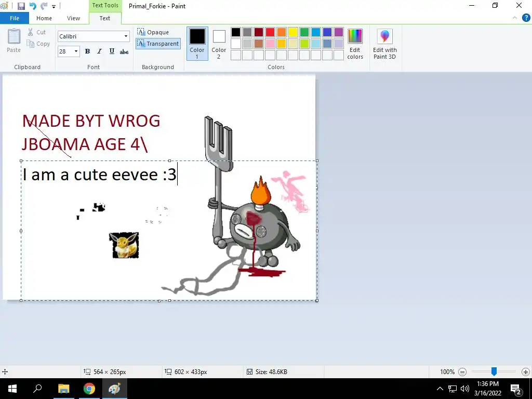Pick the black palette color
Viewport: 532px width, 399px height.
pyautogui.click(x=236, y=32)
